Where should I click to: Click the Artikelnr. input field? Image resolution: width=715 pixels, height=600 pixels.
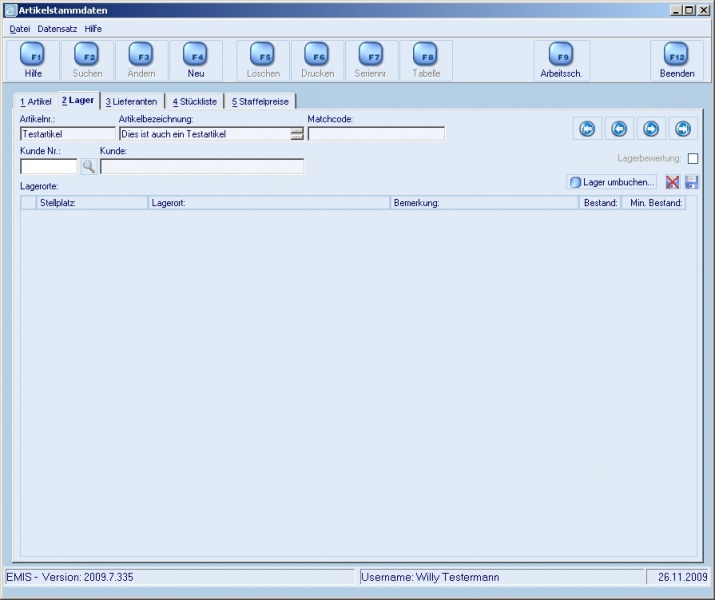tap(68, 134)
